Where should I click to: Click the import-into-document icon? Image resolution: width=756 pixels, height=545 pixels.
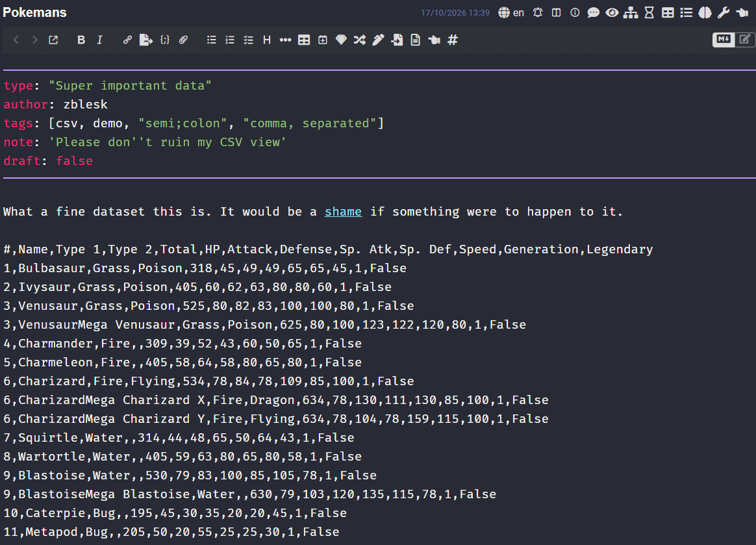tap(397, 40)
